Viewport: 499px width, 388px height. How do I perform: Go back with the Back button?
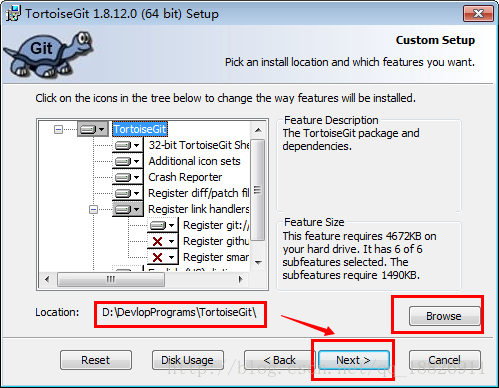(x=279, y=360)
